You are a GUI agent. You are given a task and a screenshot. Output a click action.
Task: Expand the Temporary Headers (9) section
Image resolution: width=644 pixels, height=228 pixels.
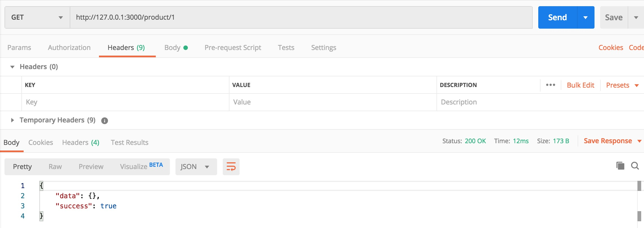coord(12,120)
